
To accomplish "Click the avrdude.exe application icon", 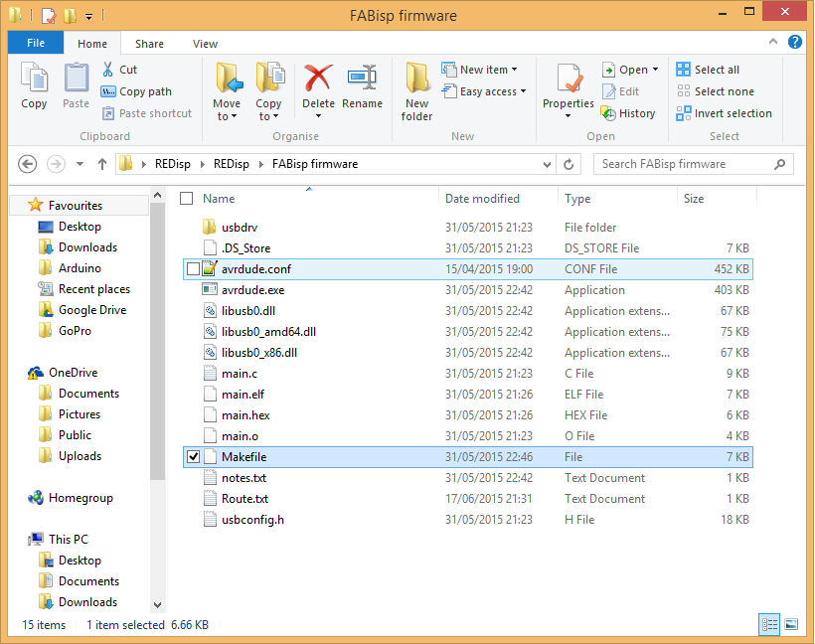I will point(210,289).
